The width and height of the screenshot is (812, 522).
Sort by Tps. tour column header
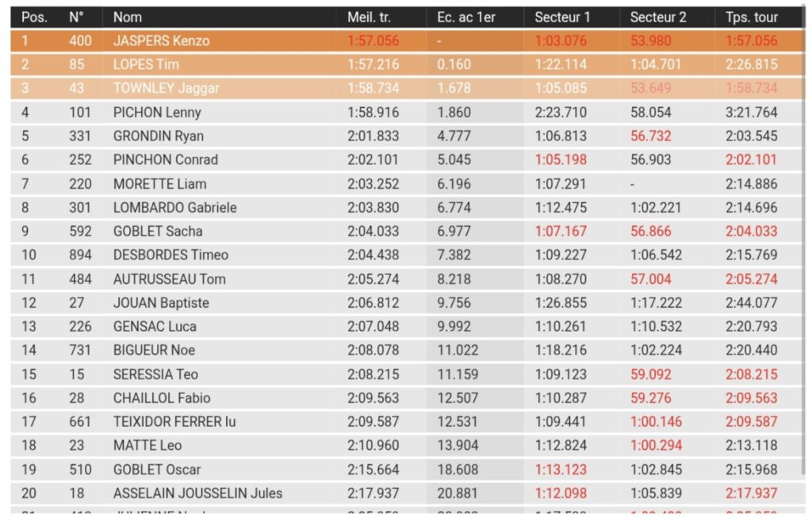(752, 17)
